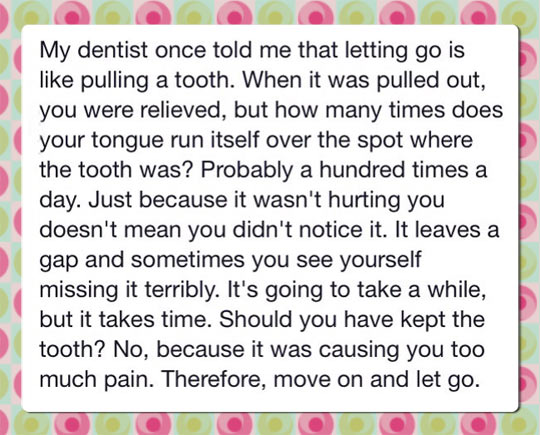Click the word "missing" in the text
Image resolution: width=540 pixels, height=435 pixels.
click(x=75, y=291)
